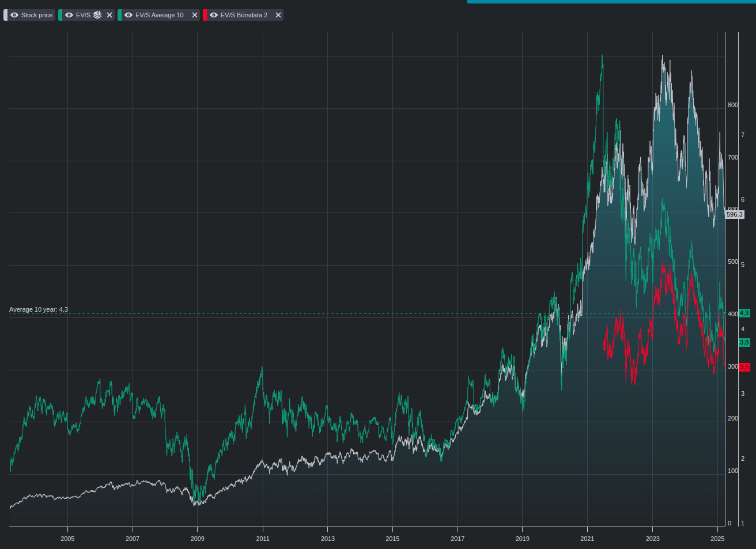756x549 pixels.
Task: Click the grey Stock price color swatch
Action: click(x=6, y=15)
